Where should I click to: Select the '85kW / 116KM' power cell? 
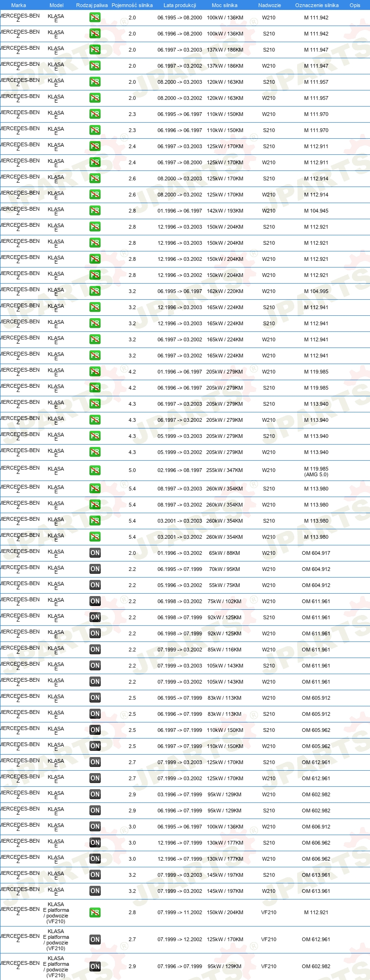pos(225,650)
